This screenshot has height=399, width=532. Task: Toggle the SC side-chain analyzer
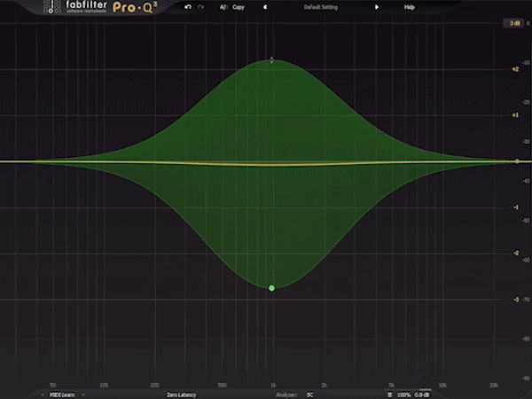(x=309, y=395)
